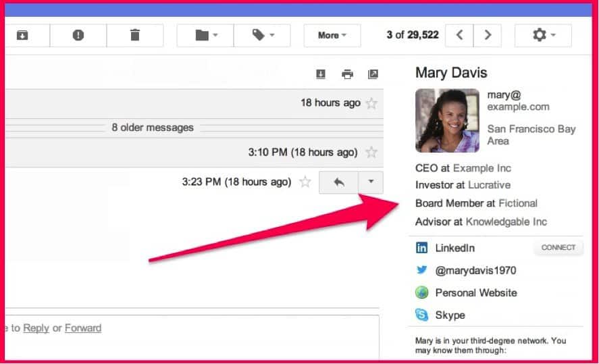
Task: Open the settings gear menu
Action: click(x=543, y=35)
